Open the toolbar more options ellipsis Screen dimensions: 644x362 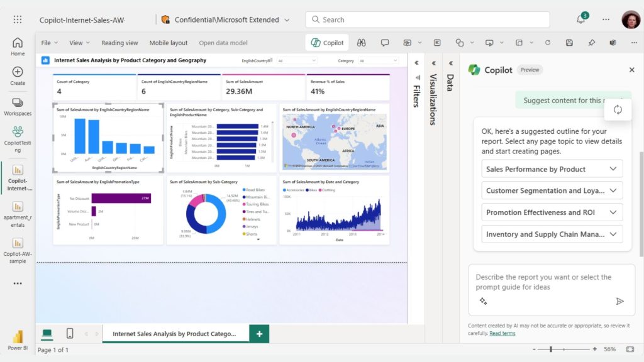tap(634, 43)
